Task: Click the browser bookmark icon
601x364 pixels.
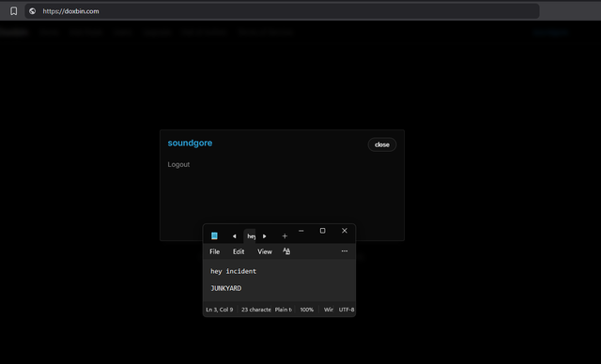Action: [13, 11]
